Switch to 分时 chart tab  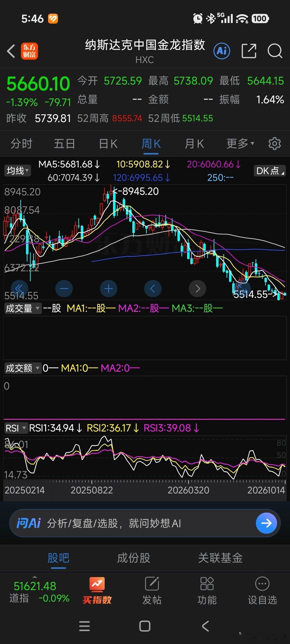pos(21,144)
